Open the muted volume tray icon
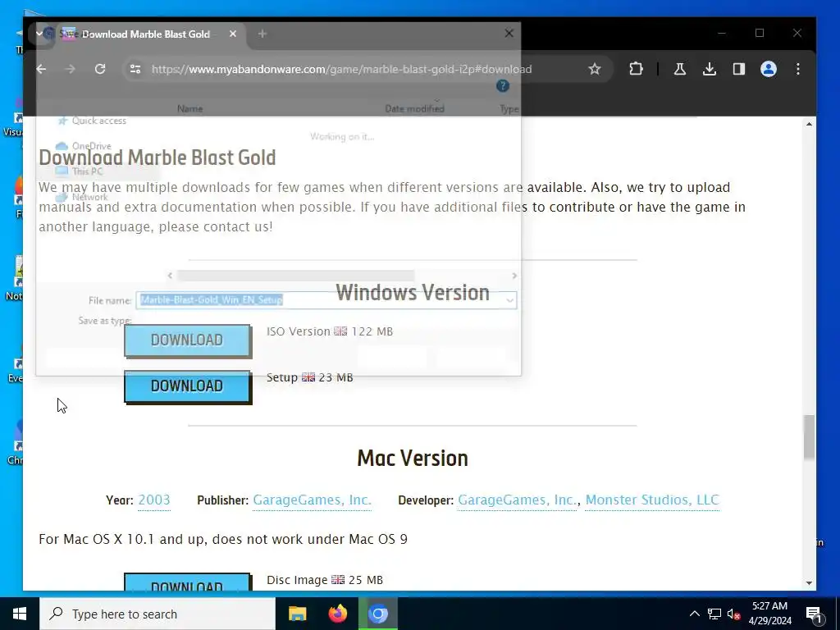840x630 pixels. (734, 614)
